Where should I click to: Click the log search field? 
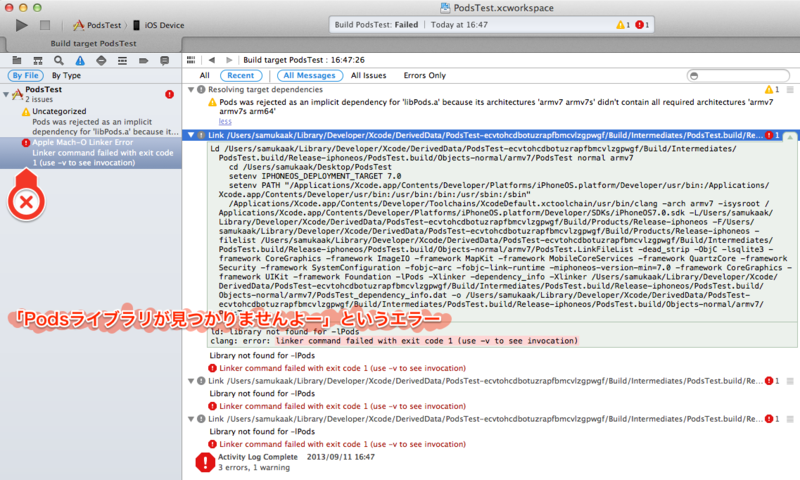point(738,76)
